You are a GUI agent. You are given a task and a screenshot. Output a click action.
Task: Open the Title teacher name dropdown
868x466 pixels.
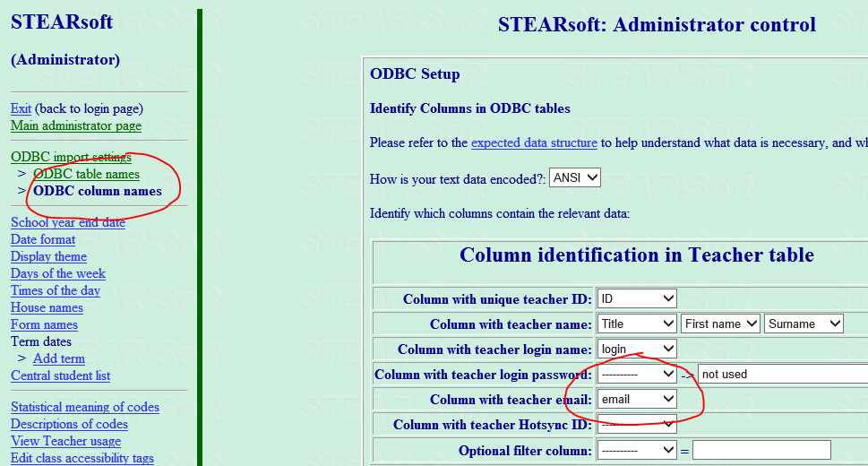click(x=637, y=324)
